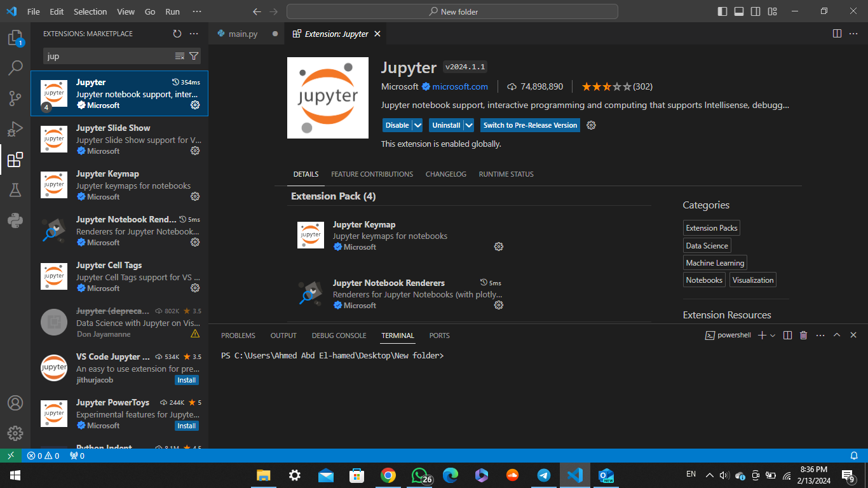The height and width of the screenshot is (488, 868).
Task: Refresh the extensions marketplace list
Action: pyautogui.click(x=177, y=34)
